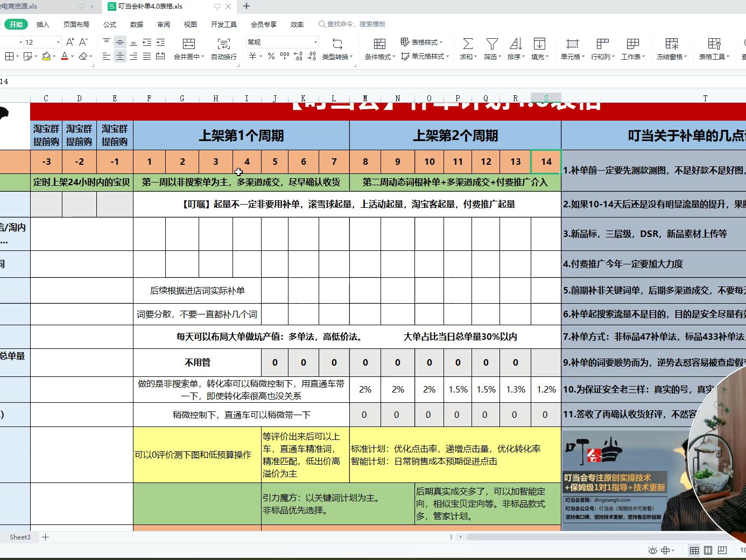
Task: Add a new document tab with plus
Action: pos(247,6)
